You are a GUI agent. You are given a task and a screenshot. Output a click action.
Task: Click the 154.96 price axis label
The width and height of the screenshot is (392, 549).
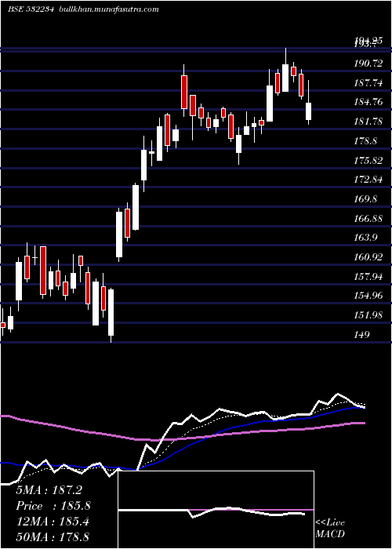coord(368,296)
